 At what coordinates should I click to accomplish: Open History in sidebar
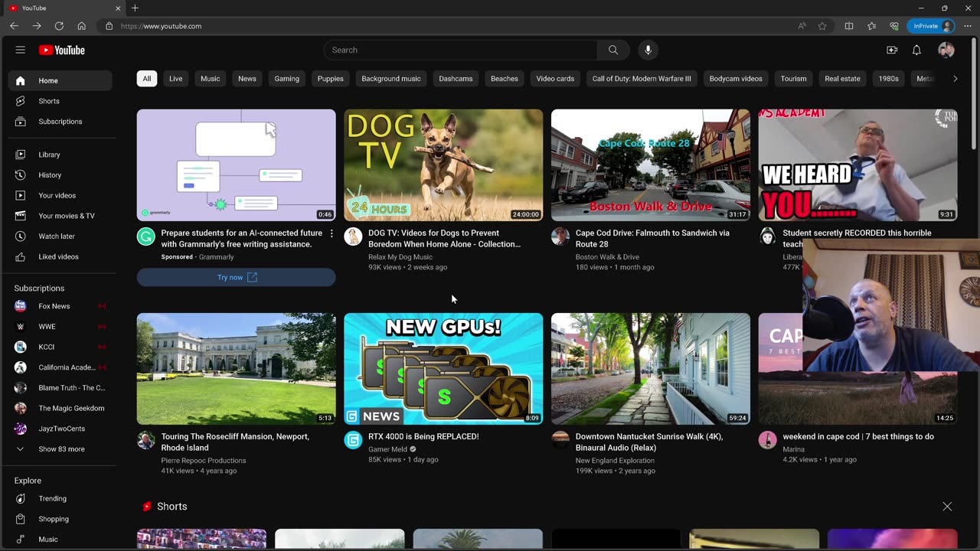(x=60, y=175)
